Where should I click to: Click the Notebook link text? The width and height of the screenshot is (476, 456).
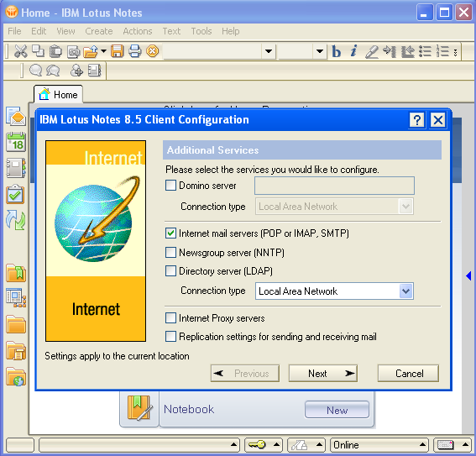click(x=189, y=409)
